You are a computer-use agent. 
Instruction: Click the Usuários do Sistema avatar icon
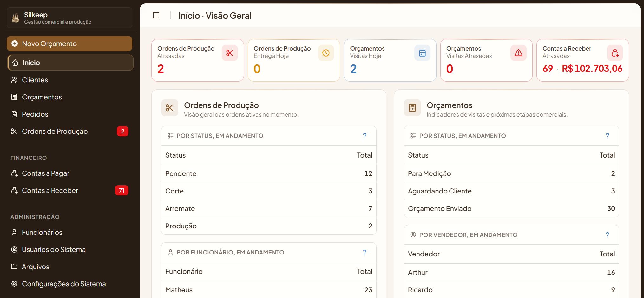(14, 249)
